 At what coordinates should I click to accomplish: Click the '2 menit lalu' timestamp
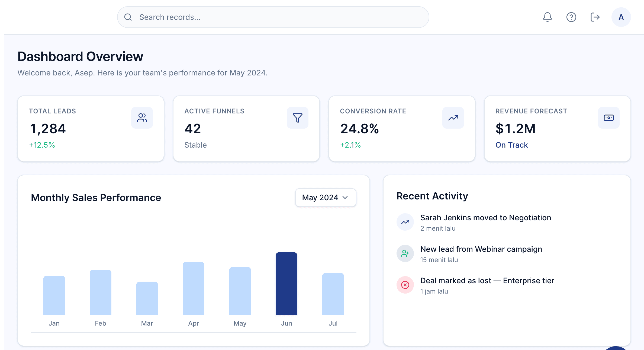[x=438, y=228]
